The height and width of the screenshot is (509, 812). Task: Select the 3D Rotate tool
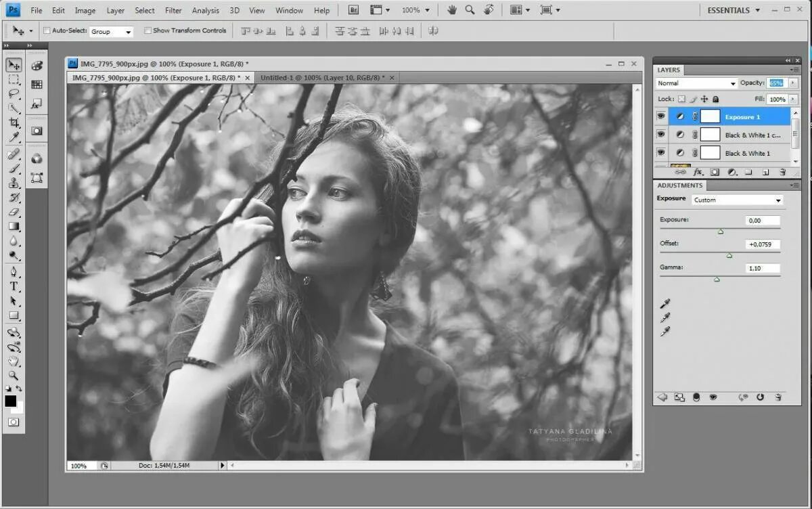click(x=14, y=332)
